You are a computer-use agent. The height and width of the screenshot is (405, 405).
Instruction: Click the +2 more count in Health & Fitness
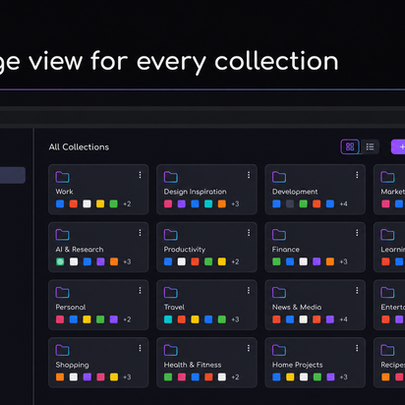point(235,377)
